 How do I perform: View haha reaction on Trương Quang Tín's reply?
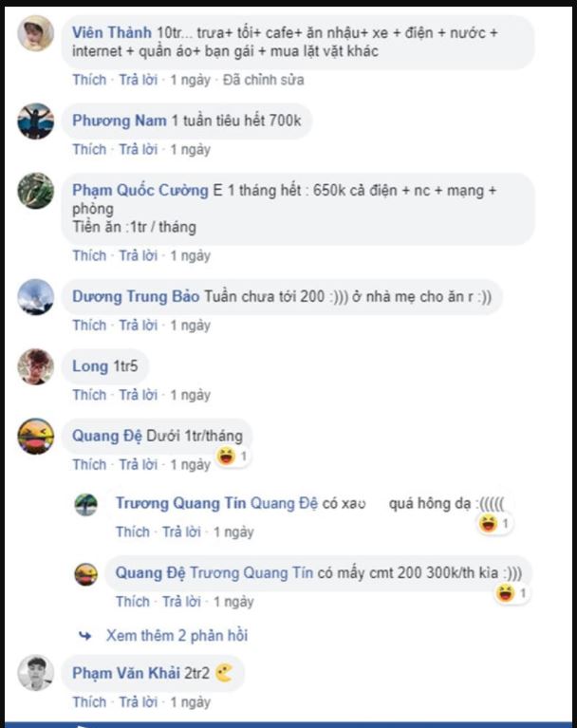(494, 524)
